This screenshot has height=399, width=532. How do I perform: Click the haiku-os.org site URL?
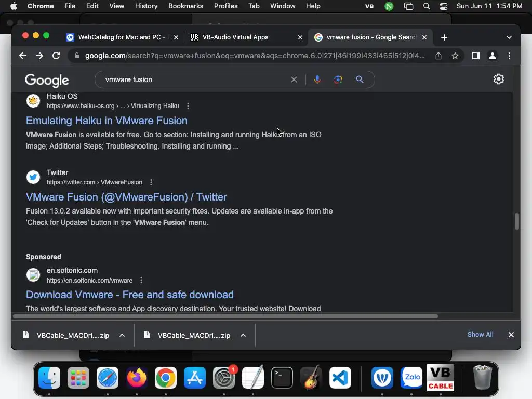113,106
